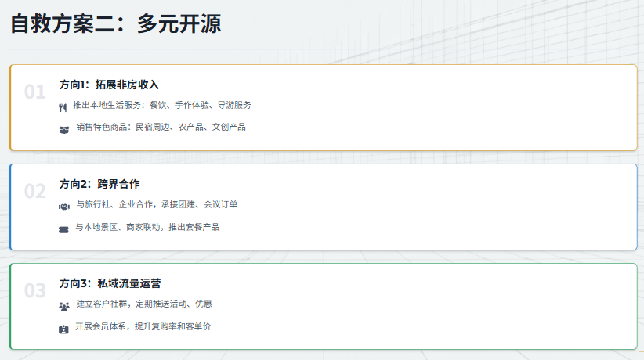Click the box icon beside 销售特色商品
The height and width of the screenshot is (360, 644).
click(64, 129)
